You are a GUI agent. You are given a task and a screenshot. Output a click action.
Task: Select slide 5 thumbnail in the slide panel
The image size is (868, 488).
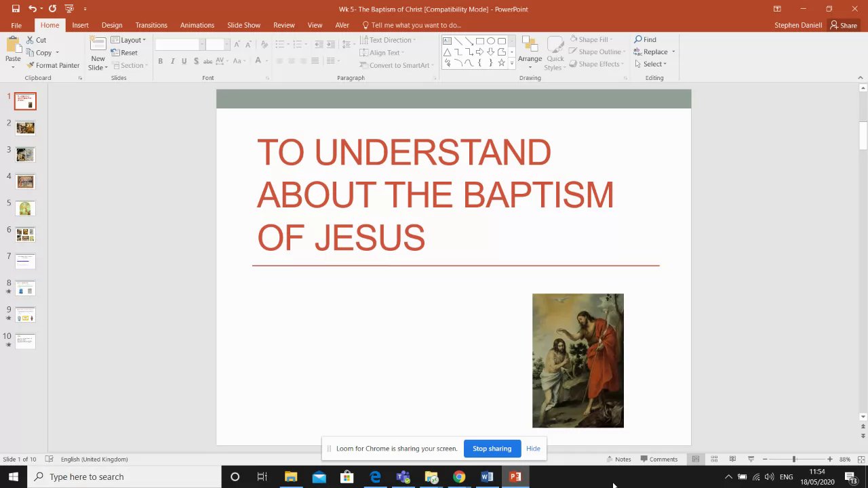click(25, 208)
